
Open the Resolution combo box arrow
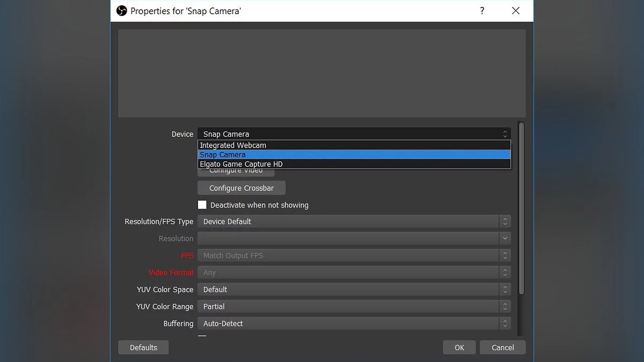[x=504, y=239]
